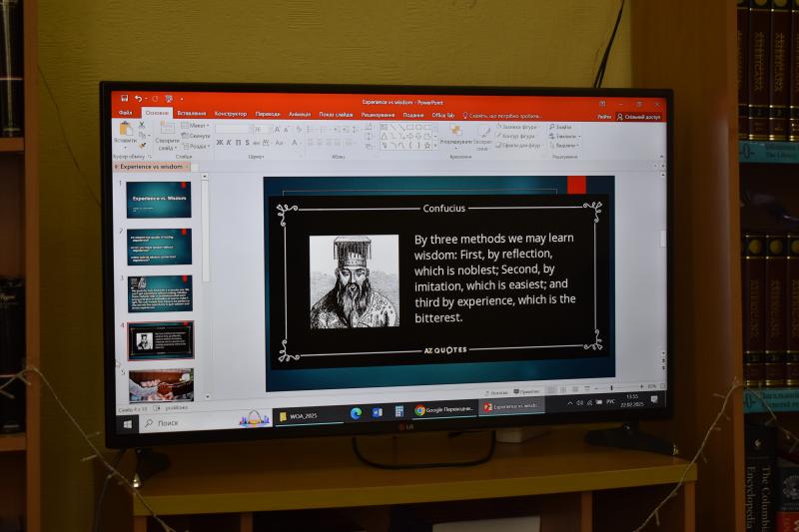Viewport: 799px width, 532px height.
Task: Open the Layout (Макет) dropdown
Action: (x=196, y=125)
